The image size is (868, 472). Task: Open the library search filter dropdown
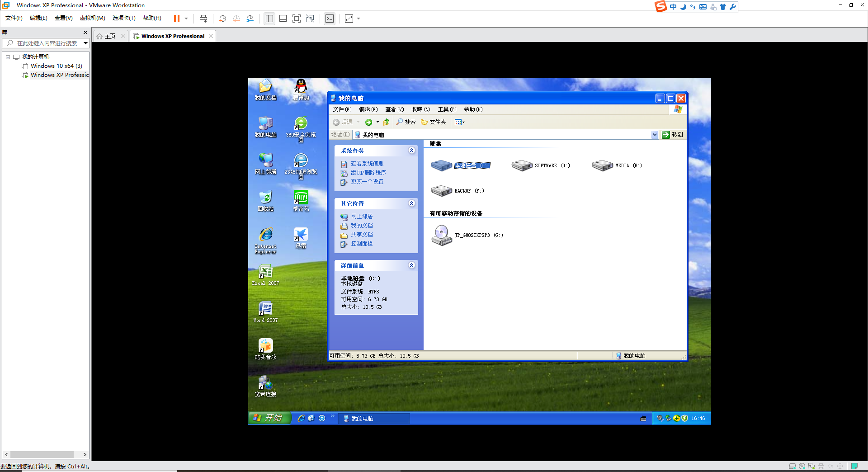[85, 43]
